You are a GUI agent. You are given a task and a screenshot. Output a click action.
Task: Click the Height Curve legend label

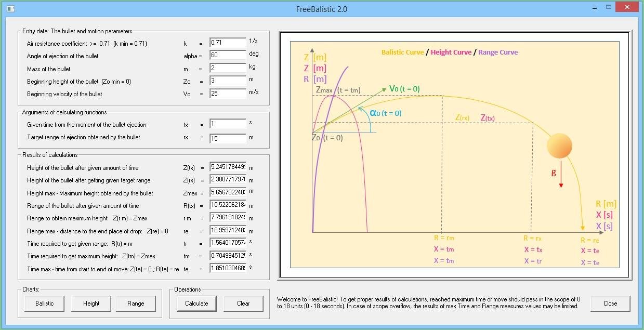click(451, 52)
